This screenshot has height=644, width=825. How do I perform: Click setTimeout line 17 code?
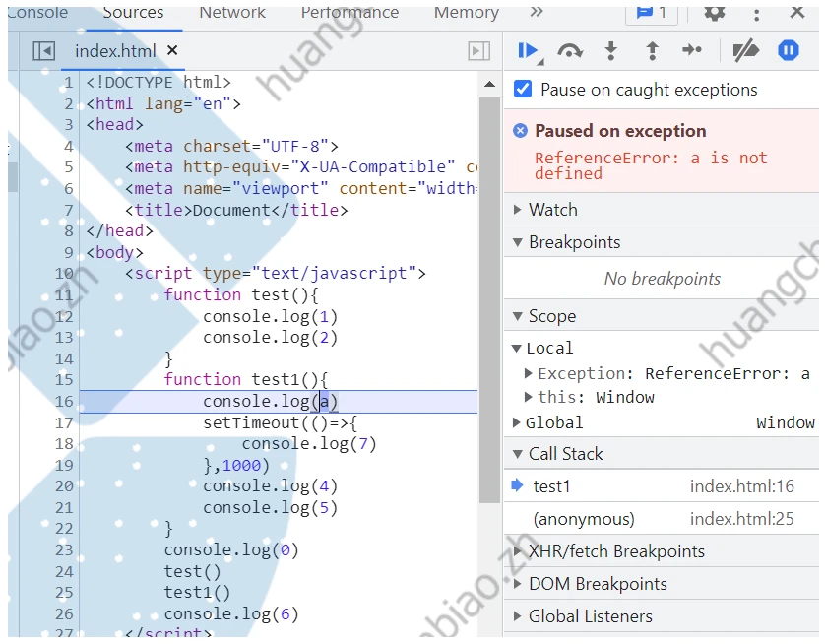coord(281,423)
